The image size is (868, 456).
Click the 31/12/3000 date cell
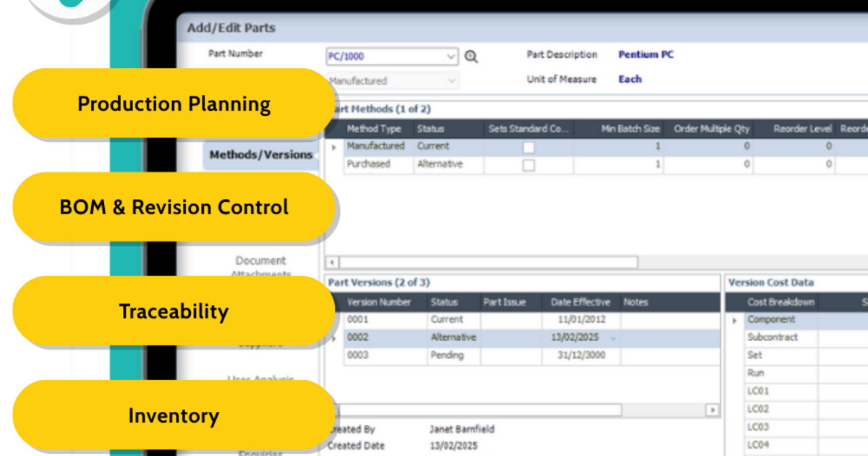[581, 356]
